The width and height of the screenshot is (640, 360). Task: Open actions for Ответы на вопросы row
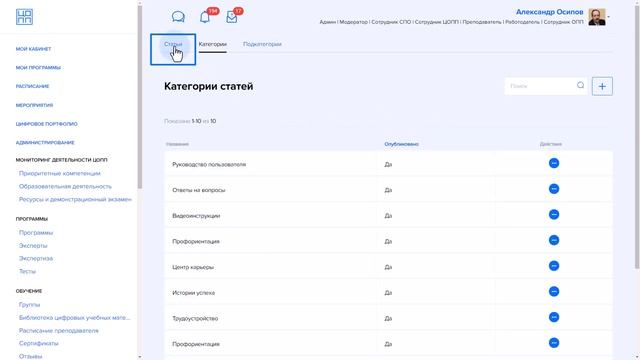click(554, 189)
